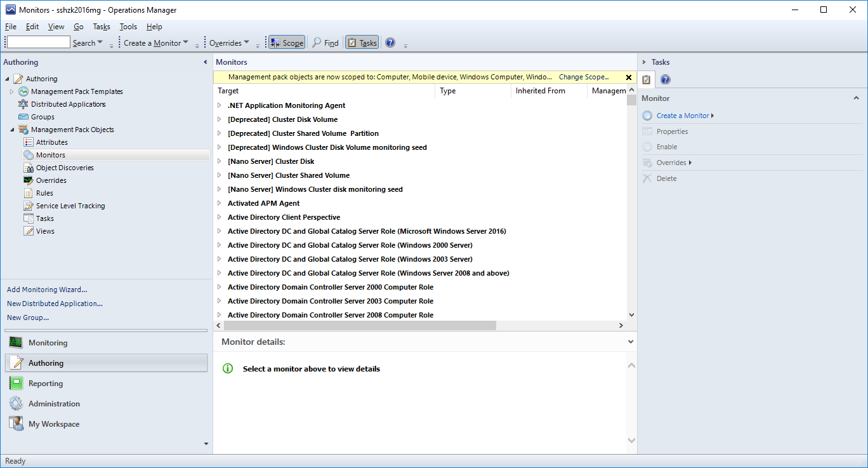
Task: Open the Go menu
Action: click(79, 27)
